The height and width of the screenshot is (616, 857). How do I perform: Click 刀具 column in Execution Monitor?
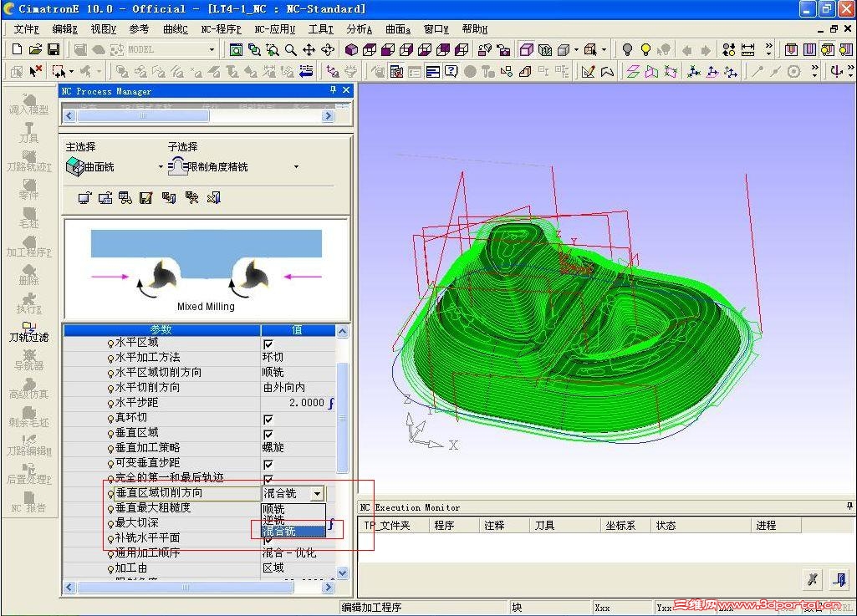[564, 525]
